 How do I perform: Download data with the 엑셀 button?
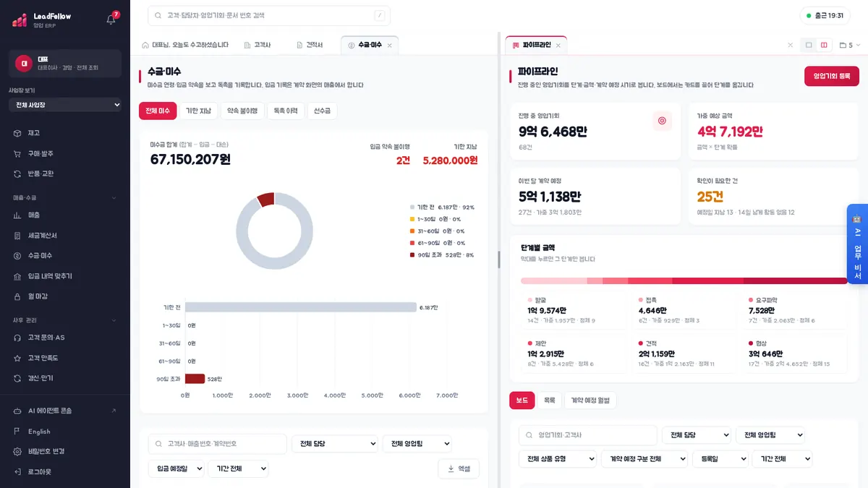[x=459, y=468]
